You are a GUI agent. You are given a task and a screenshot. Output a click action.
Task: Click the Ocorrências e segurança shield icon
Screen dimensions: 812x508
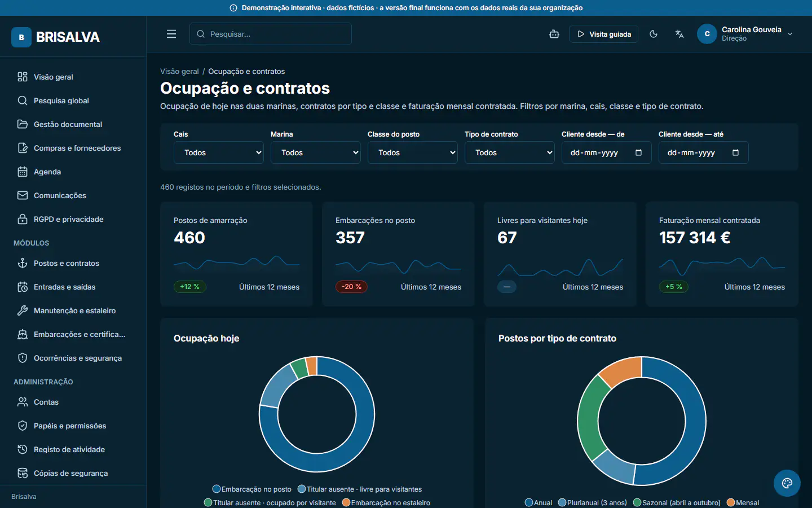pos(23,358)
